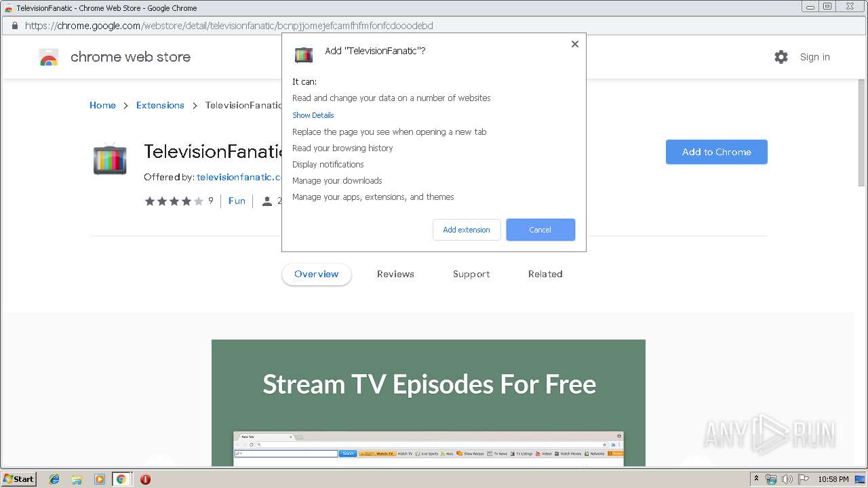Open the Fun category link
Viewport: 868px width, 488px height.
click(x=237, y=201)
